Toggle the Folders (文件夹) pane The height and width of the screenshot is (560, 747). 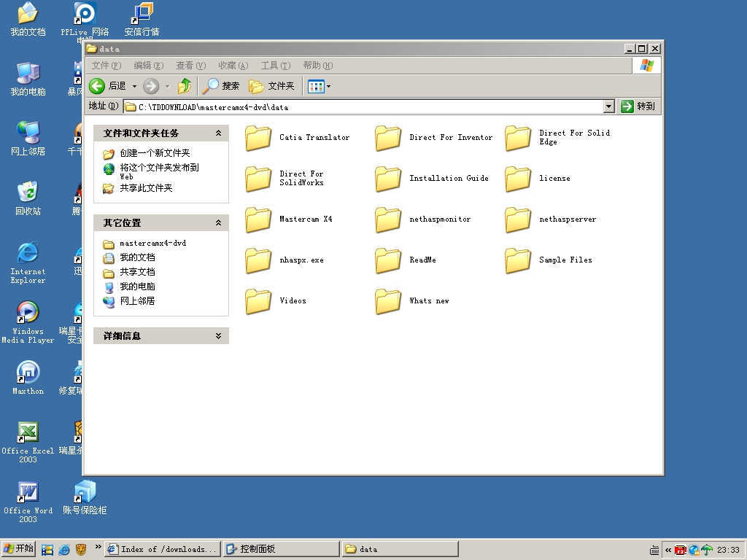coord(271,86)
